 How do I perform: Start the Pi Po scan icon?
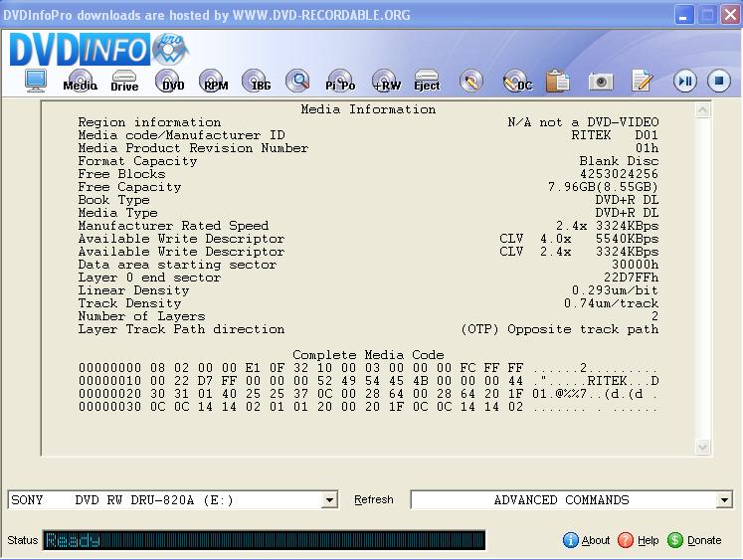340,81
